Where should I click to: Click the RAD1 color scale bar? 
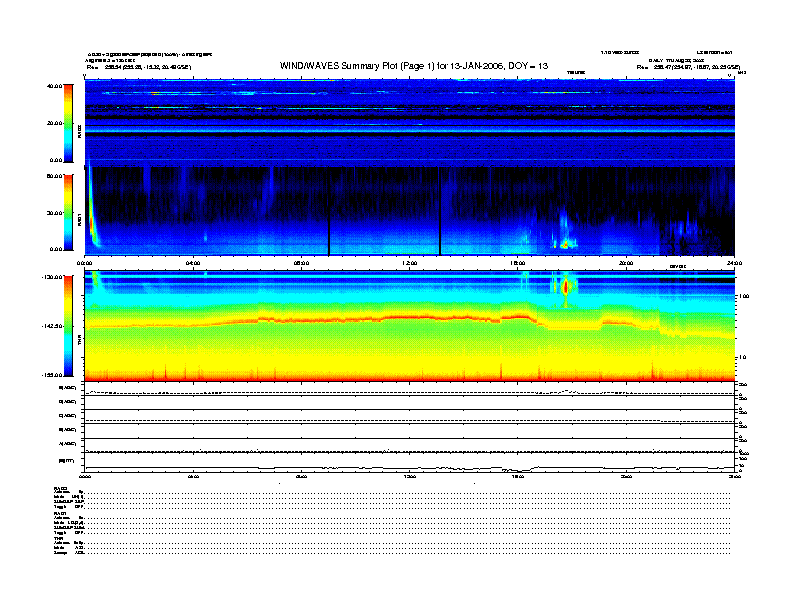click(x=68, y=212)
